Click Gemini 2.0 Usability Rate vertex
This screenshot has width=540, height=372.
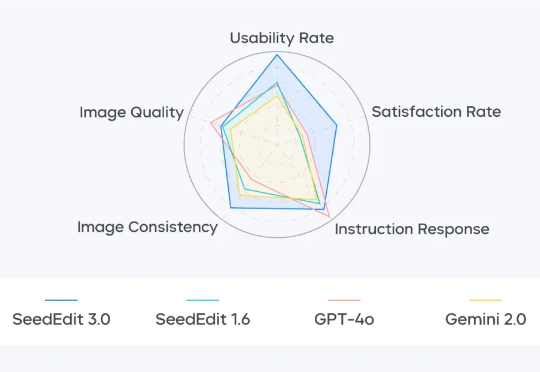coord(277,96)
